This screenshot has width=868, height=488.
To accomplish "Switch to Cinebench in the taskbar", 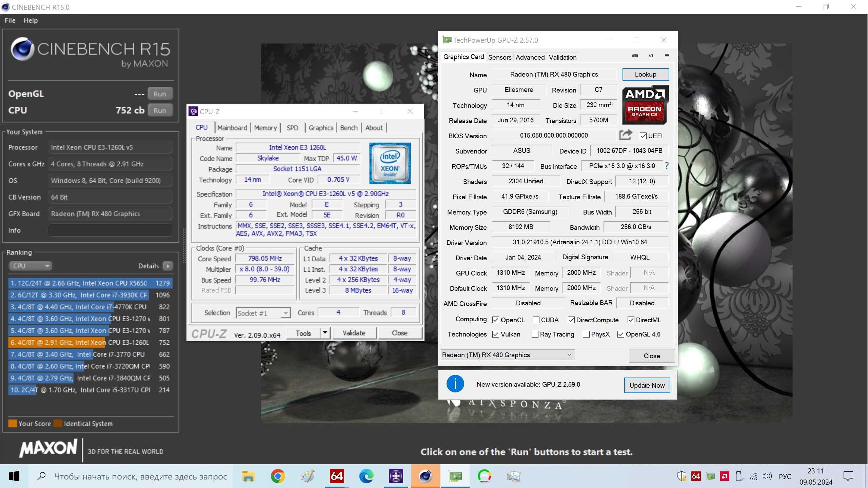I will point(426,476).
